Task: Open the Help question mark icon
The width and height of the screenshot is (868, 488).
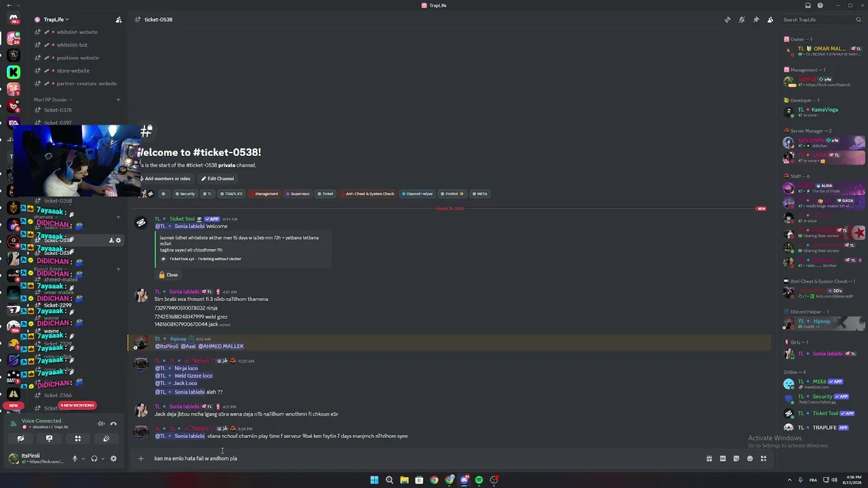Action: point(820,5)
